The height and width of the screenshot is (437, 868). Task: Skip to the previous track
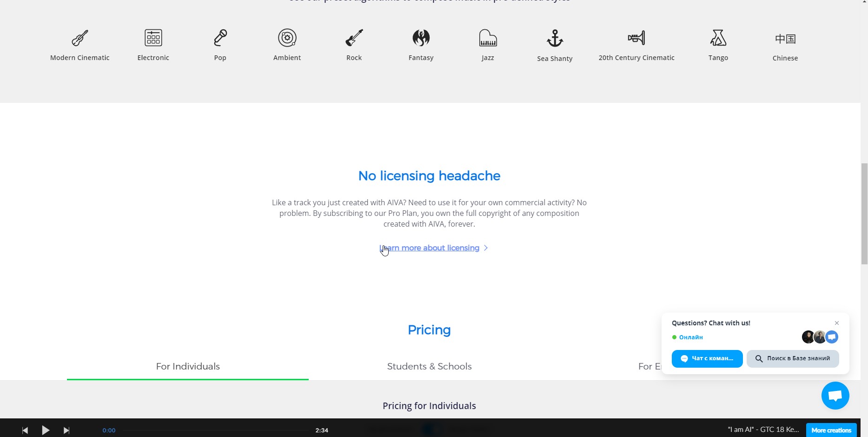tap(25, 430)
